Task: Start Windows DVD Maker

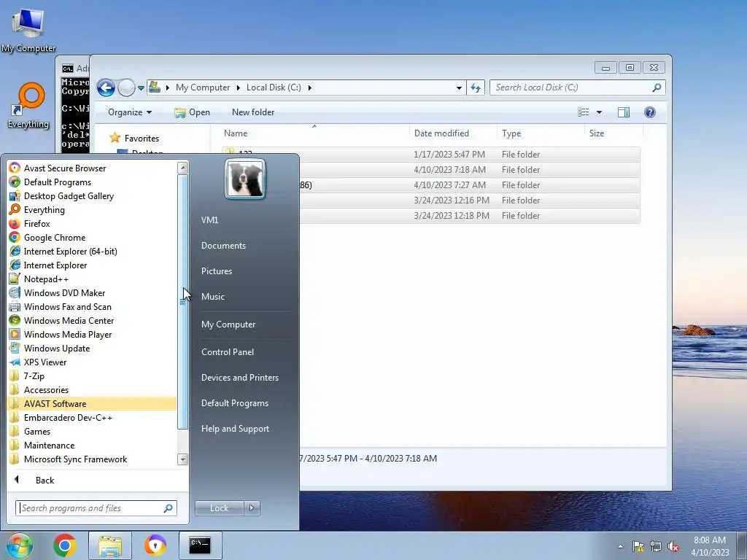Action: [57, 293]
